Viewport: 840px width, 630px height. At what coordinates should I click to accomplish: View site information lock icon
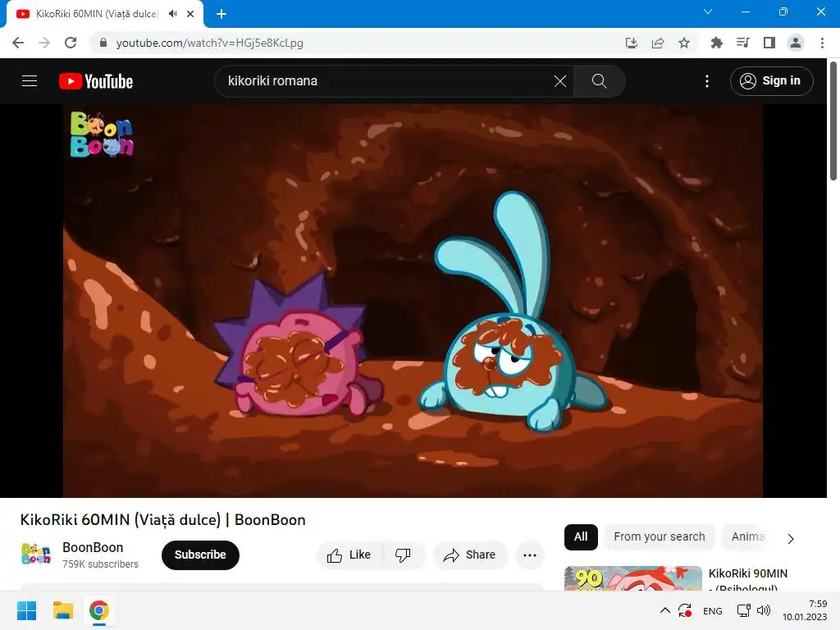[x=103, y=43]
